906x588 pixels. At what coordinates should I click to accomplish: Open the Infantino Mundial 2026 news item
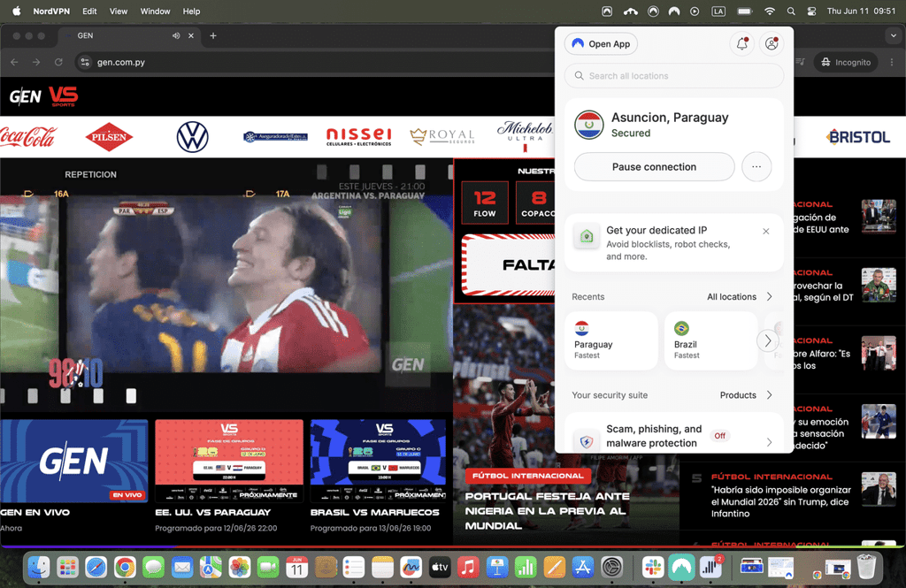pos(780,501)
